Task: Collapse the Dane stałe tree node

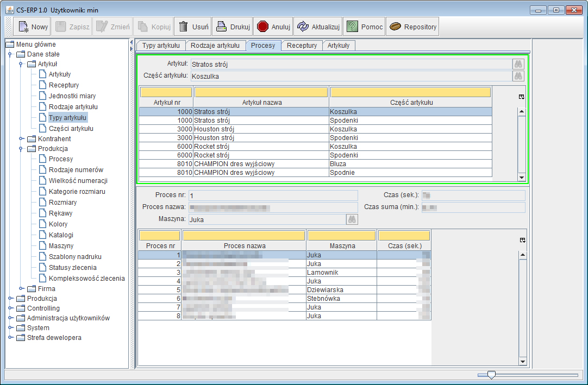Action: tap(10, 54)
